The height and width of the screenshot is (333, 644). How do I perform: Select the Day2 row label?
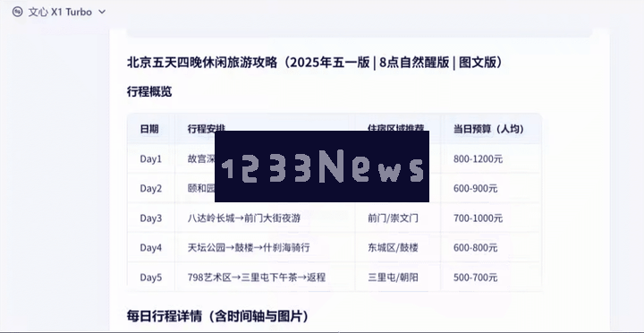pyautogui.click(x=151, y=189)
